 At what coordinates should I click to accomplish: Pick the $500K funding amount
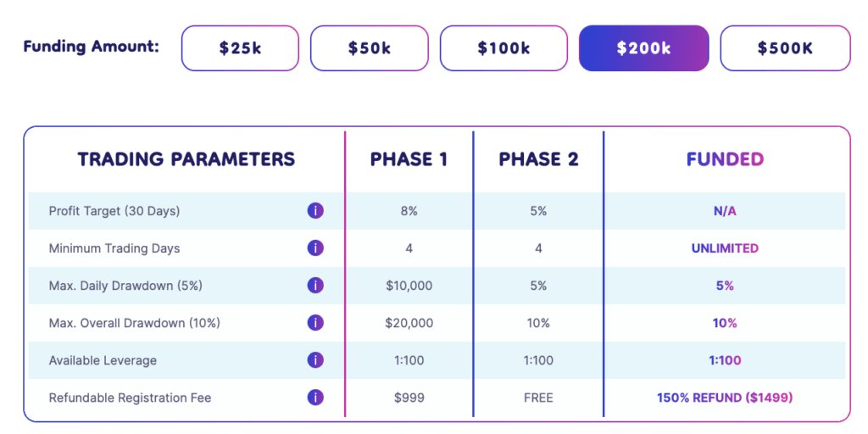(785, 48)
